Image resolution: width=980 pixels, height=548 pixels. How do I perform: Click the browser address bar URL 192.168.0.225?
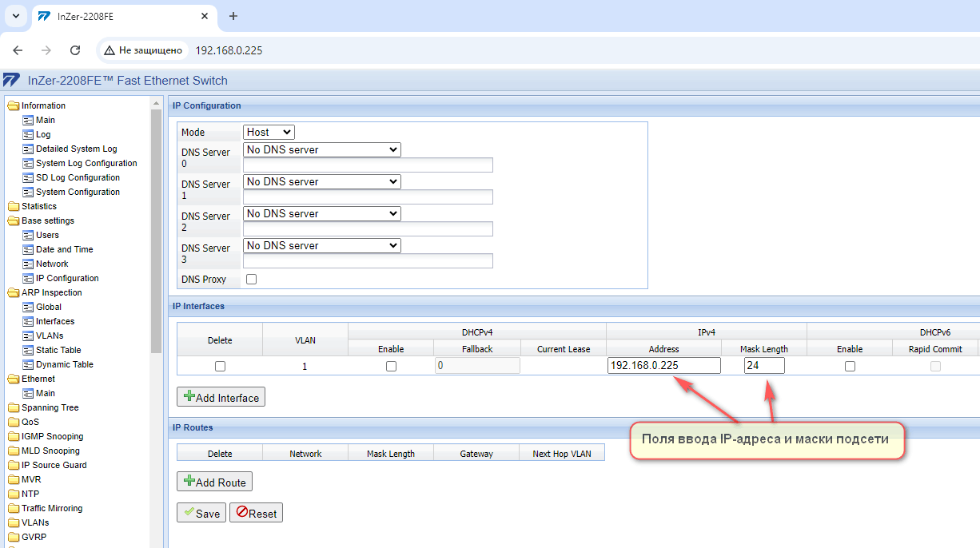pos(229,50)
